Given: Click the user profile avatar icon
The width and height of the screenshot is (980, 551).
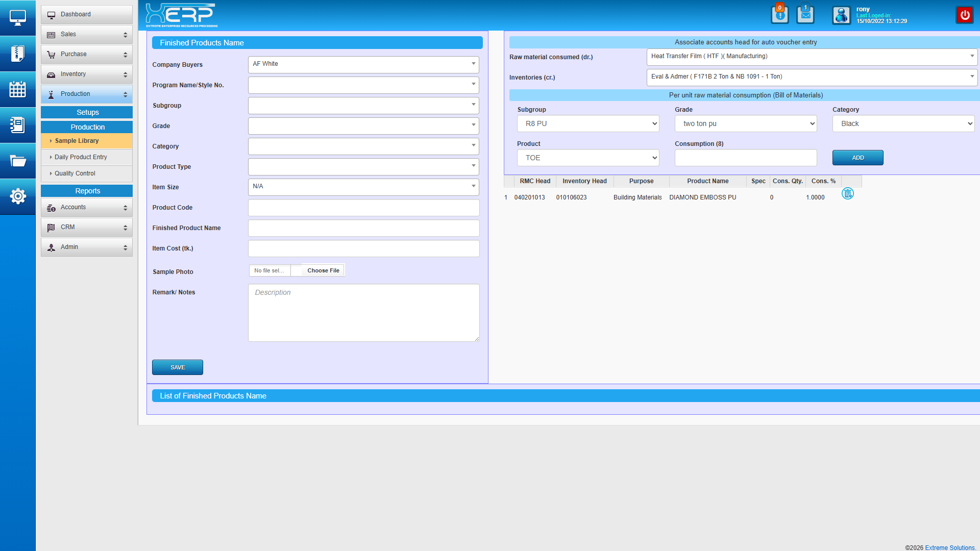Looking at the screenshot, I should tap(841, 15).
